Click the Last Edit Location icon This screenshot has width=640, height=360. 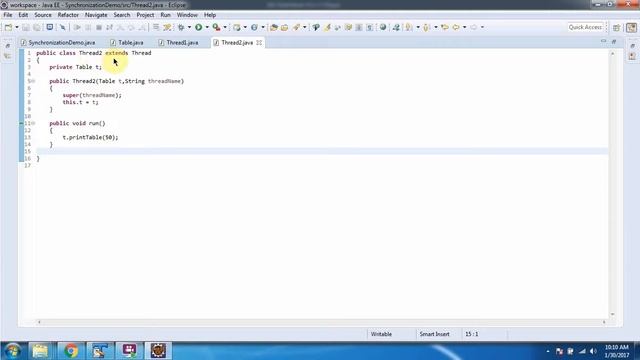(x=445, y=27)
